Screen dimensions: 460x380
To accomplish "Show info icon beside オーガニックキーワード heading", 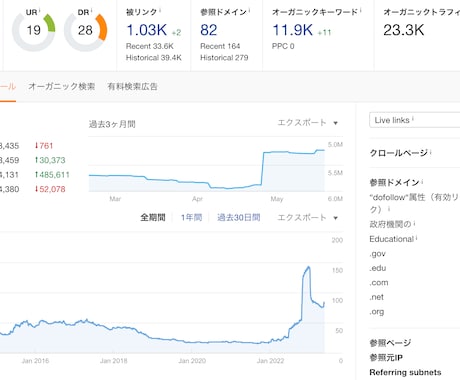I will coord(361,10).
